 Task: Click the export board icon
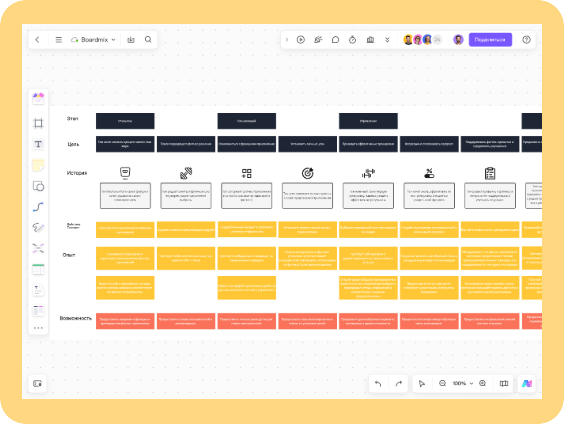[x=131, y=40]
